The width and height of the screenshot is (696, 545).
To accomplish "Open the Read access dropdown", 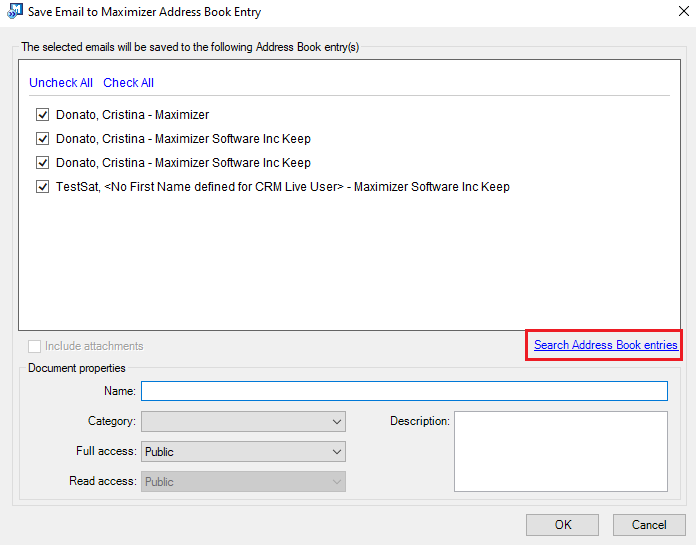I will [x=243, y=482].
